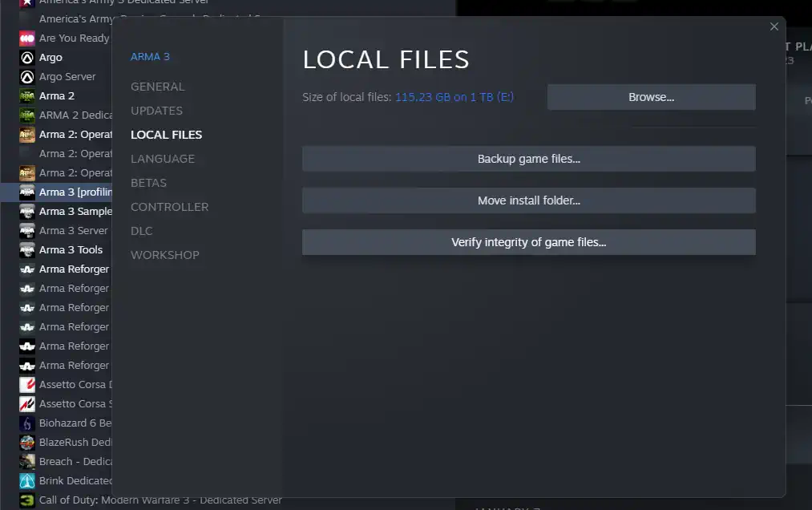812x510 pixels.
Task: Click the Browse... button
Action: pos(651,97)
